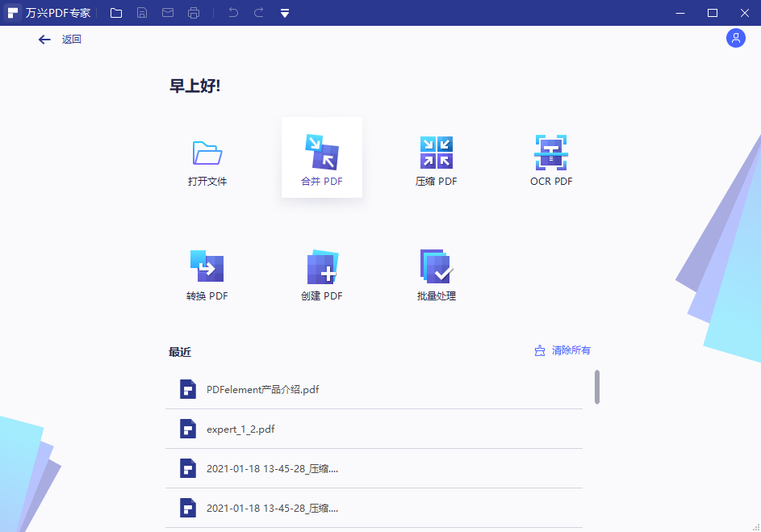Click the email share icon
Viewport: 761px width, 532px height.
(x=168, y=12)
